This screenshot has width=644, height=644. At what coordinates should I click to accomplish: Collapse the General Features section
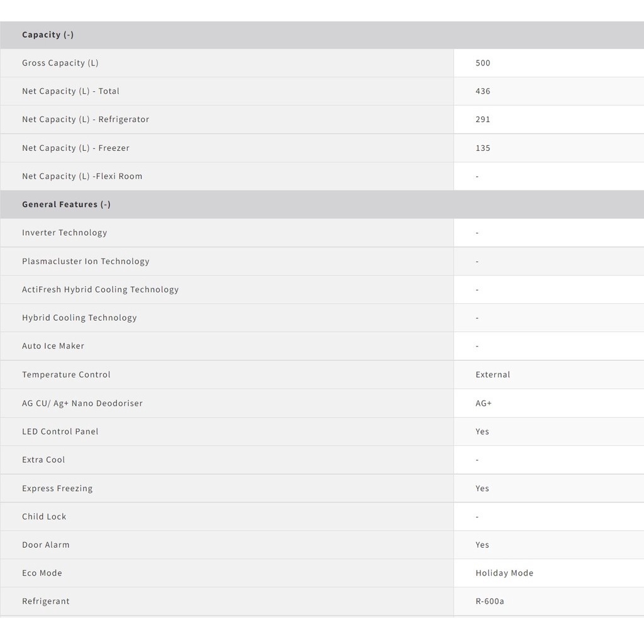pos(66,204)
